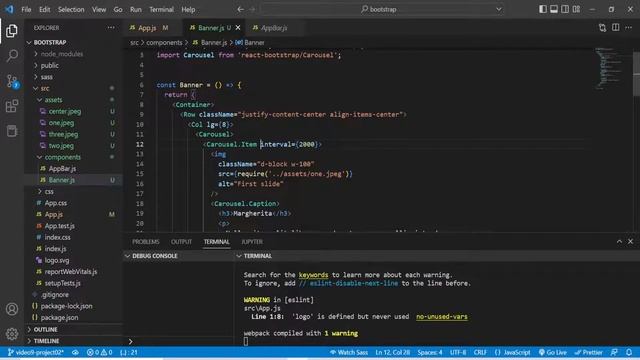Open the Selection menu
The height and width of the screenshot is (360, 640).
[x=71, y=9]
